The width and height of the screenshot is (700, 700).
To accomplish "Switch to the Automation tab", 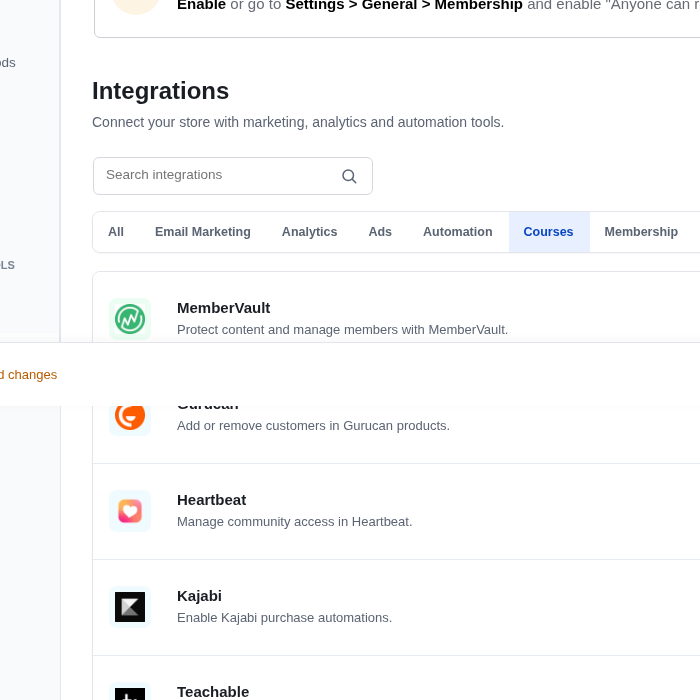I will [x=458, y=232].
